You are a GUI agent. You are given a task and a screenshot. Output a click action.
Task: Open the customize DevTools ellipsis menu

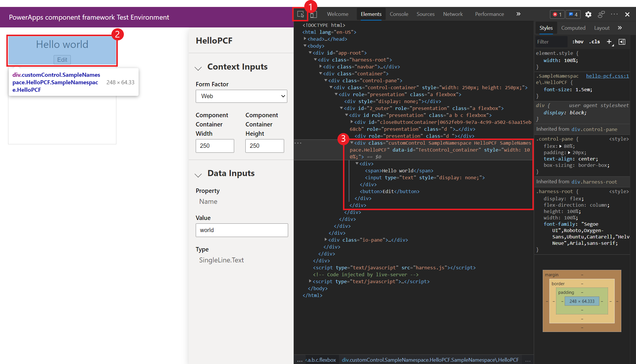614,14
